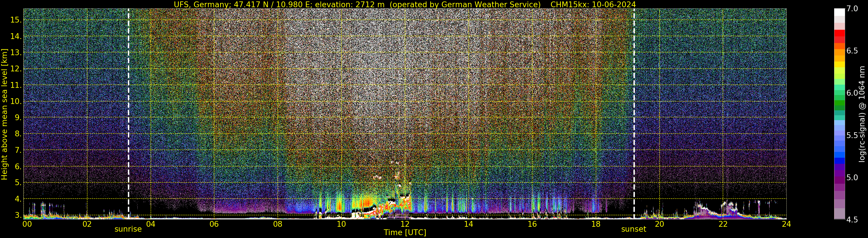This screenshot has width=868, height=238.
Task: Click the time axis tick '18'
Action: pyautogui.click(x=596, y=224)
